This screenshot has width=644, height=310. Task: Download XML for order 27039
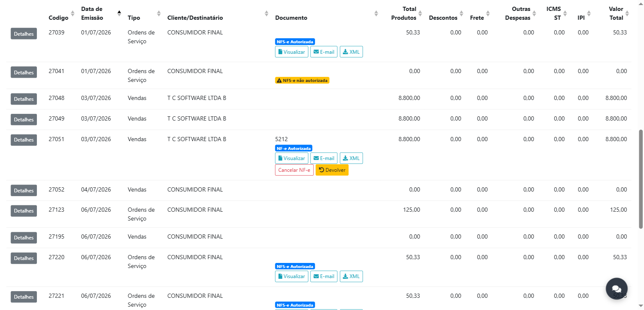click(x=351, y=52)
